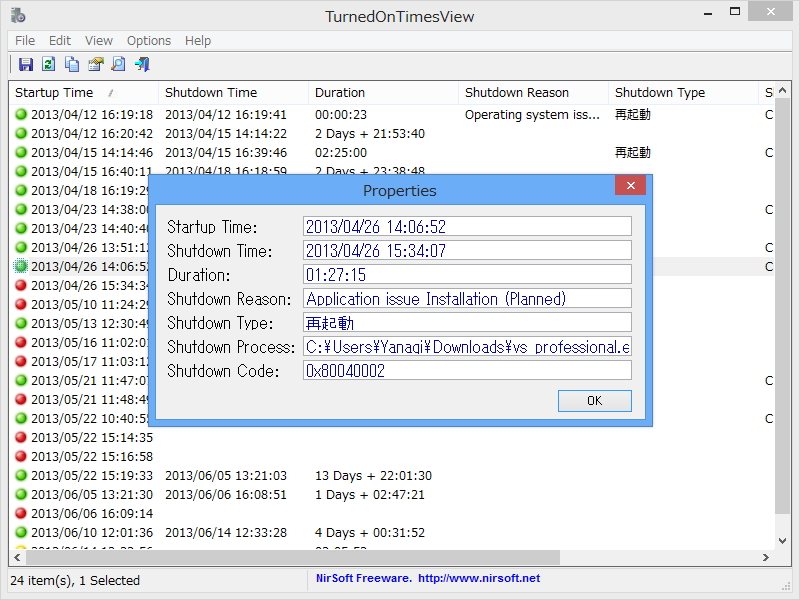The width and height of the screenshot is (800, 600).
Task: Click green status icon for 2013/06/10 12:01:36
Action: coord(21,532)
